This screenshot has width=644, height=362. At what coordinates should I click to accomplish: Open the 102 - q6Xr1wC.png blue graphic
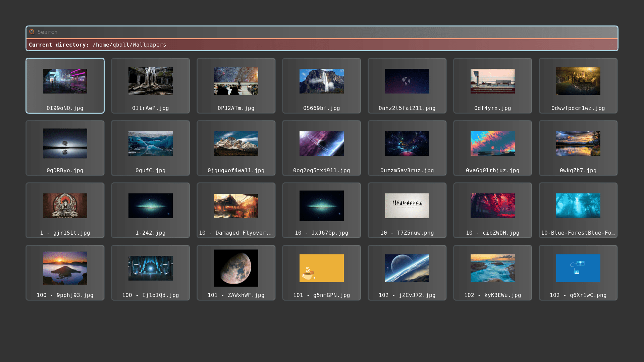click(x=578, y=273)
